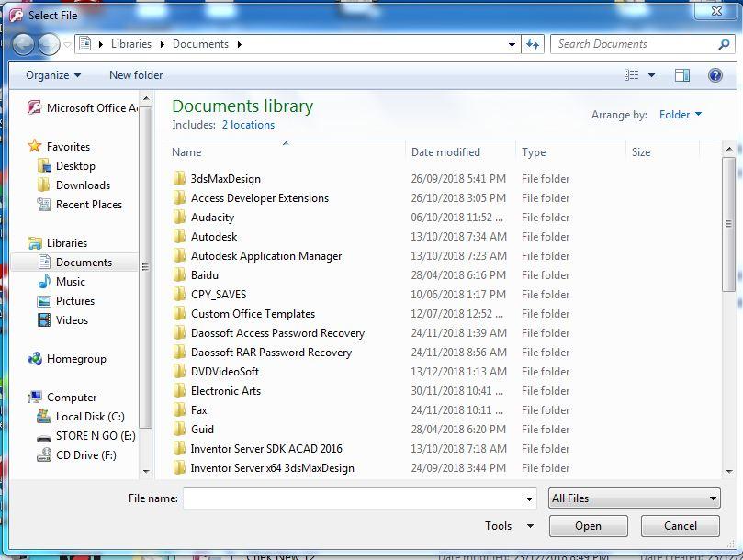Image resolution: width=743 pixels, height=560 pixels.
Task: Click the Open button
Action: 588,526
